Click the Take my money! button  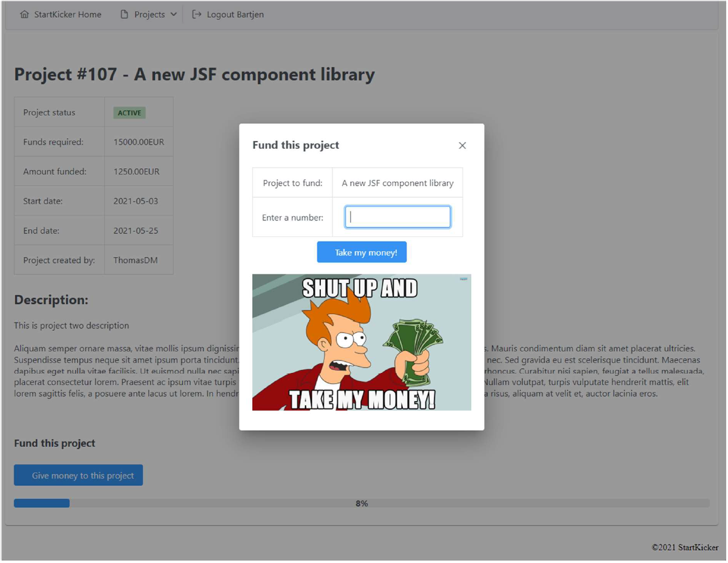click(362, 253)
